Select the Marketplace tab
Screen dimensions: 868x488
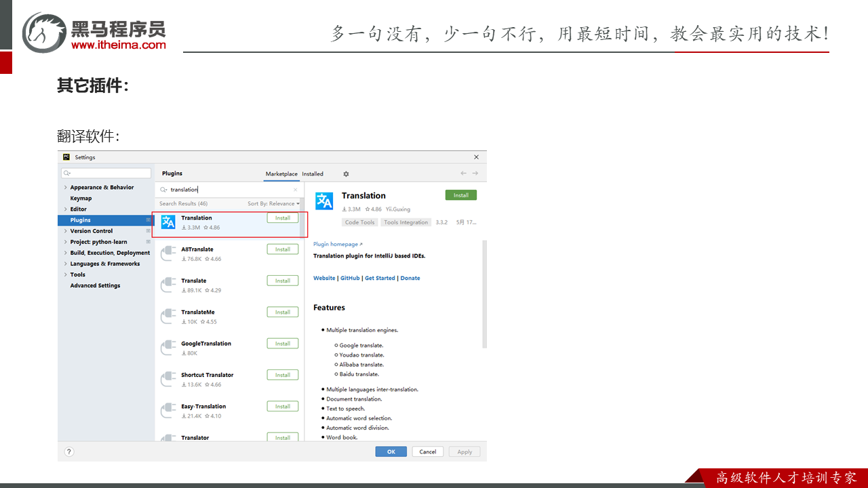coord(281,174)
